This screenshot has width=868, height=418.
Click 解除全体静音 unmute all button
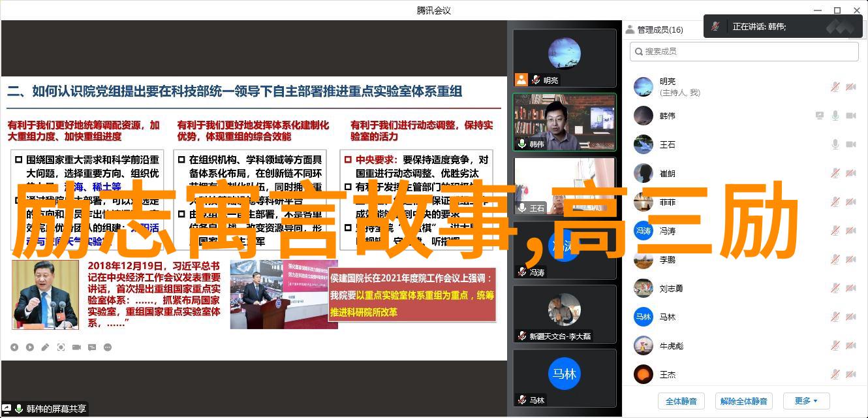click(745, 401)
